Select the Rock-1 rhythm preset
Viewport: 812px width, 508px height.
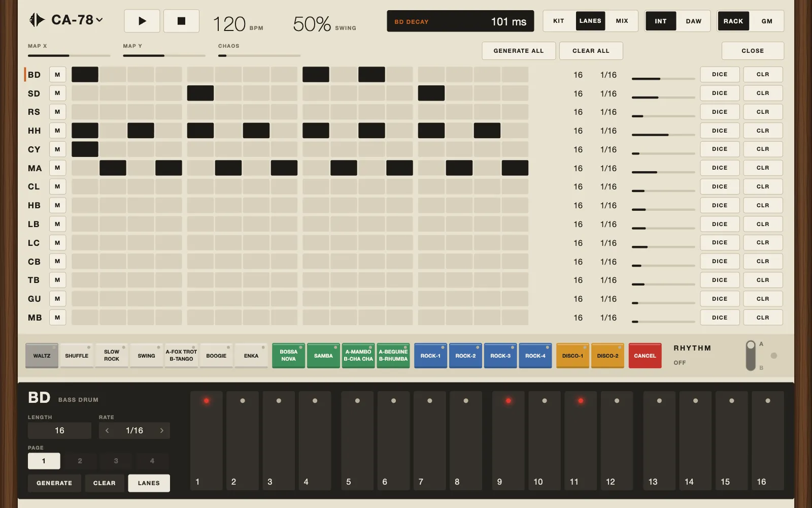[430, 356]
